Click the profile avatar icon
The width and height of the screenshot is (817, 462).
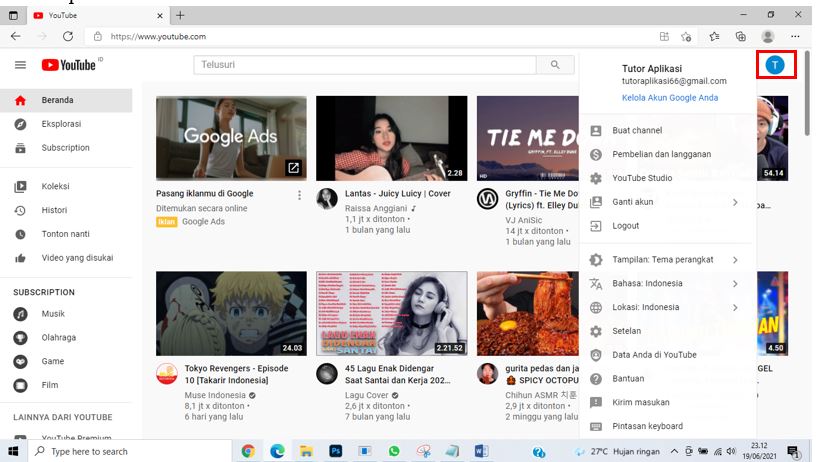coord(775,65)
